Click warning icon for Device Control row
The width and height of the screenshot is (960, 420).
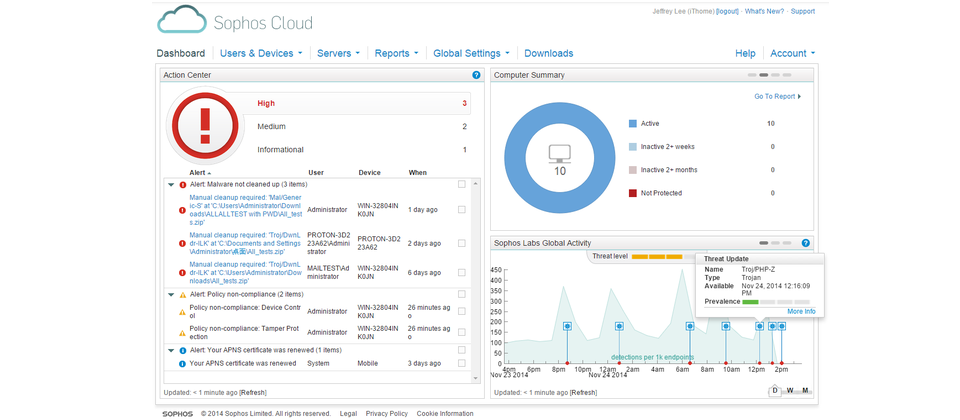(182, 312)
